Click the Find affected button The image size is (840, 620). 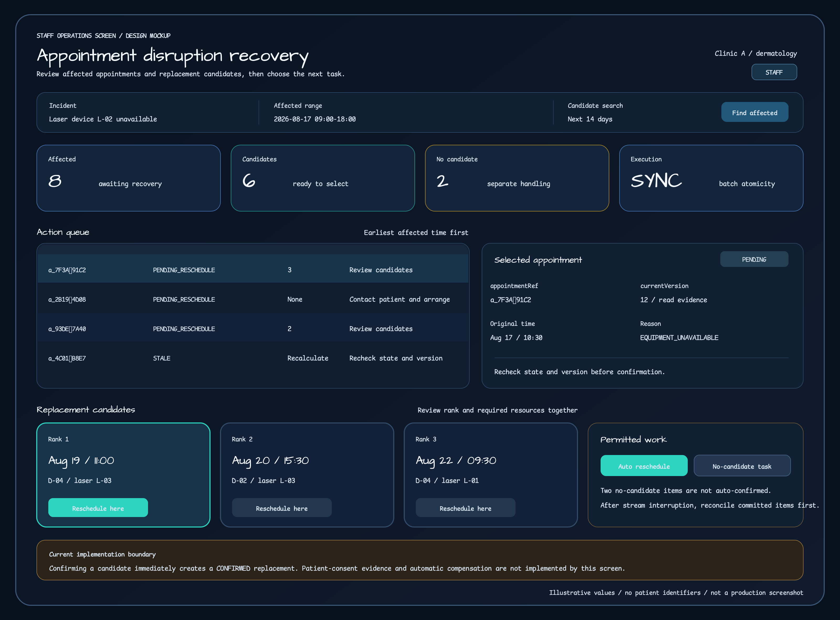pos(754,112)
